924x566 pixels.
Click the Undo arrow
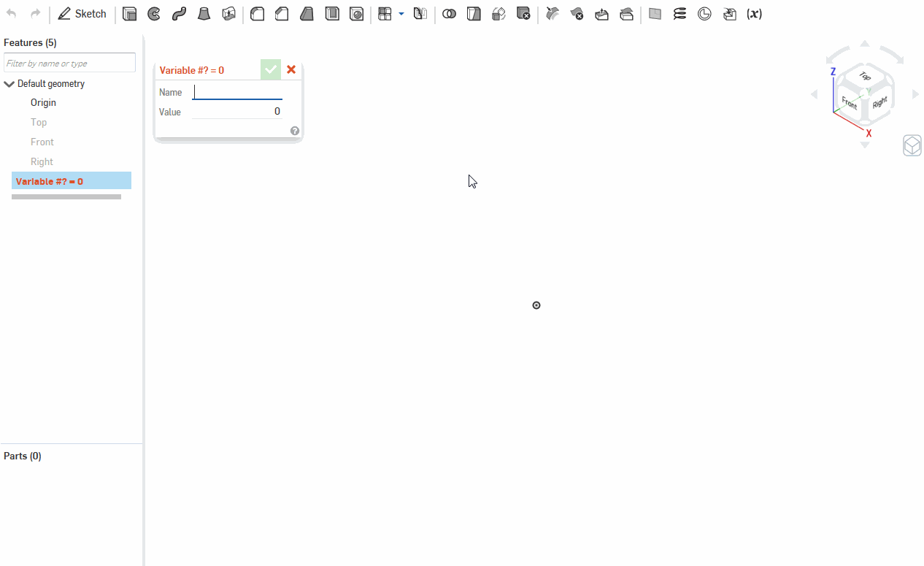(x=10, y=13)
